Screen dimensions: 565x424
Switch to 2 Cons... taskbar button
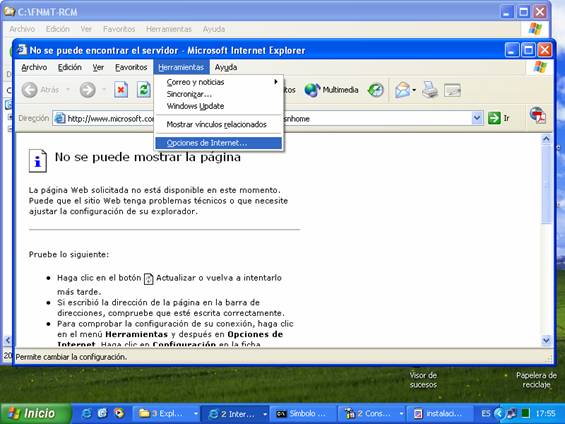pos(371,414)
